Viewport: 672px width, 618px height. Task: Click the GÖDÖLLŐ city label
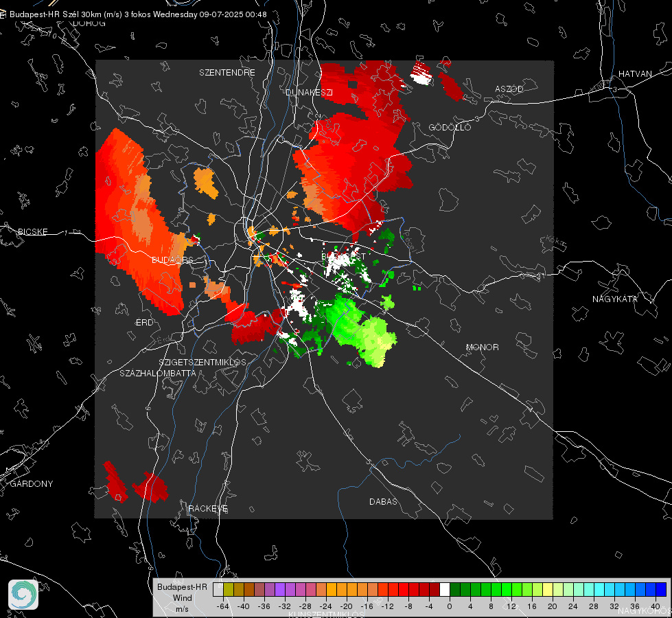(450, 127)
